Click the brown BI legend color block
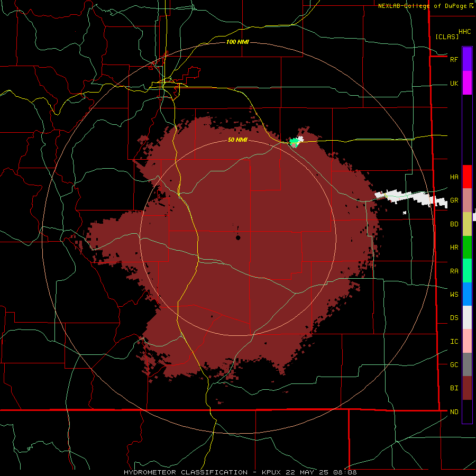 click(467, 388)
